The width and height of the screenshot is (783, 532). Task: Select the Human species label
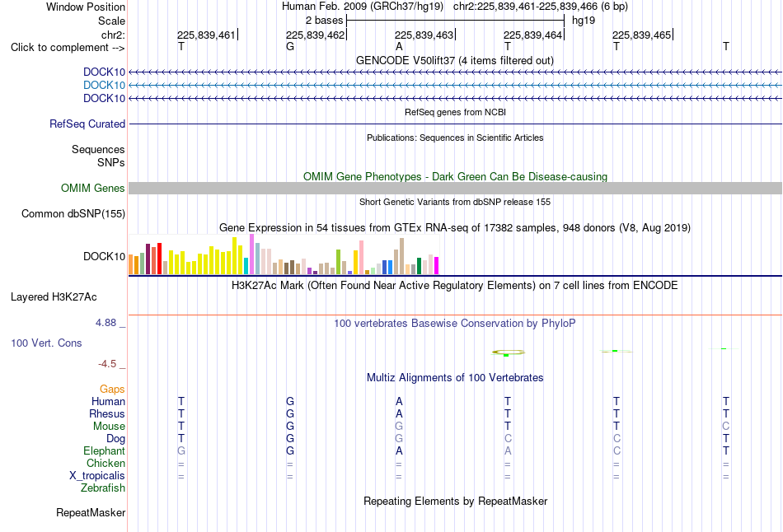108,401
